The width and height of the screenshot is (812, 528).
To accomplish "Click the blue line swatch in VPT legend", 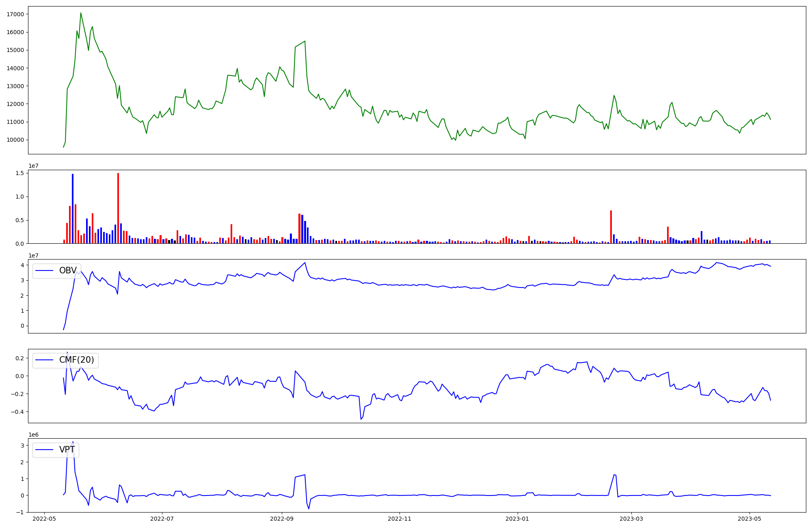I will 45,450.
